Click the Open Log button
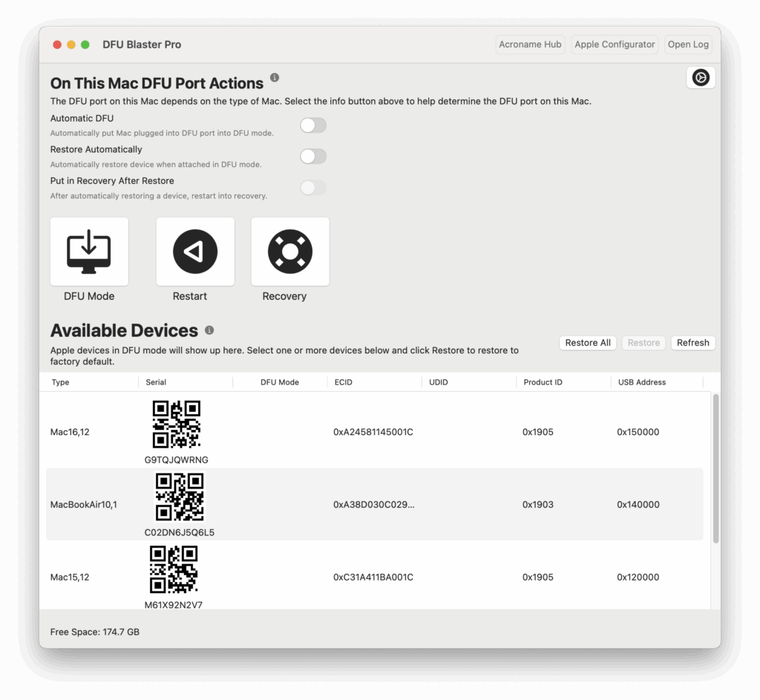 pos(688,45)
